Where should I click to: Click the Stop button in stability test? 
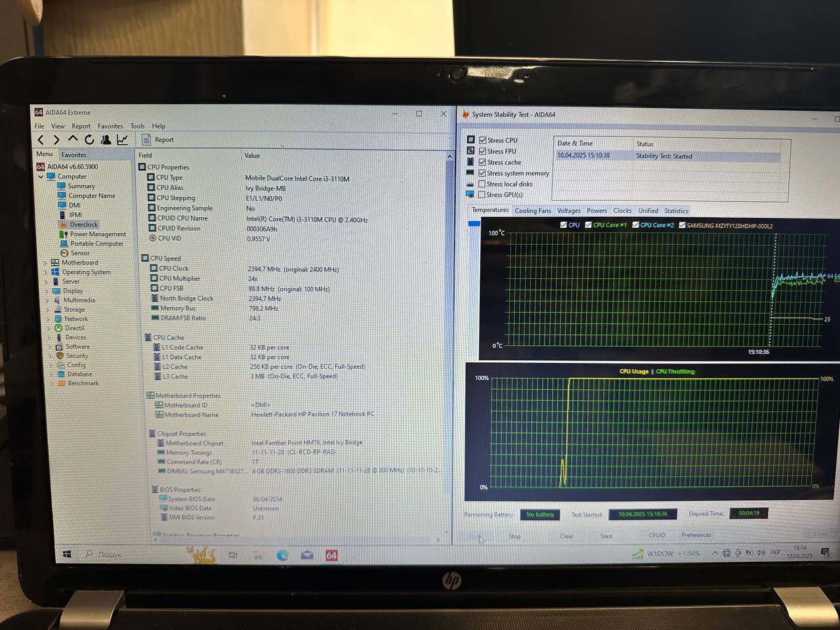(x=514, y=536)
